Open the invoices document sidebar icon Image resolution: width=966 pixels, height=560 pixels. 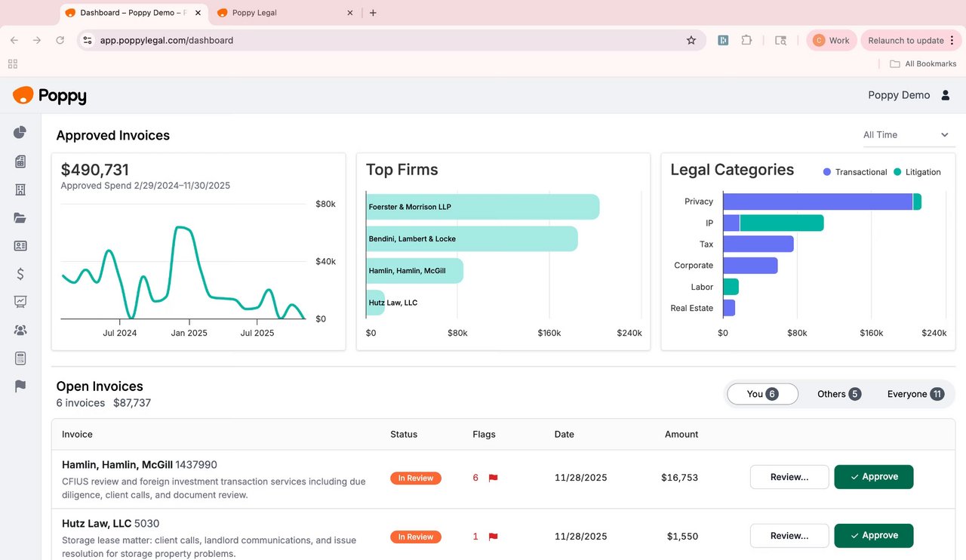pos(20,162)
